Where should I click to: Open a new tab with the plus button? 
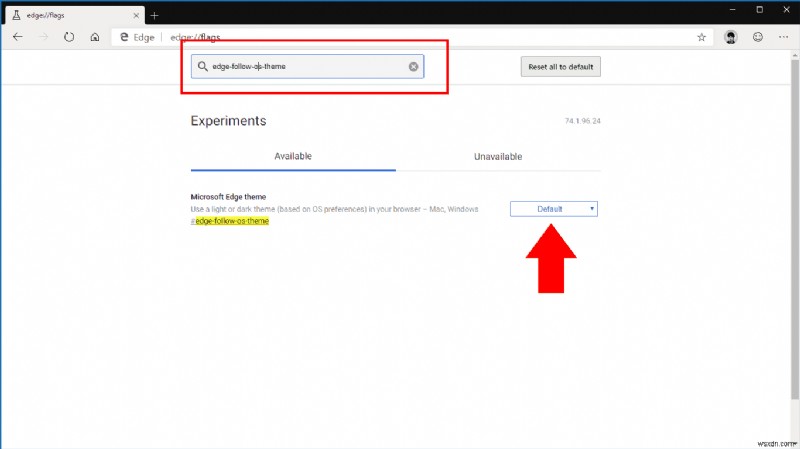coord(154,15)
